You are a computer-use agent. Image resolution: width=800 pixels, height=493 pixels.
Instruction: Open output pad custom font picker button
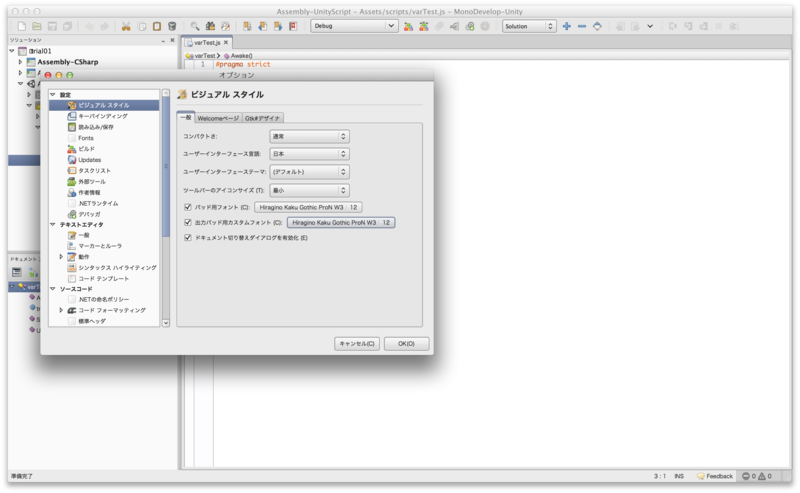click(x=341, y=223)
